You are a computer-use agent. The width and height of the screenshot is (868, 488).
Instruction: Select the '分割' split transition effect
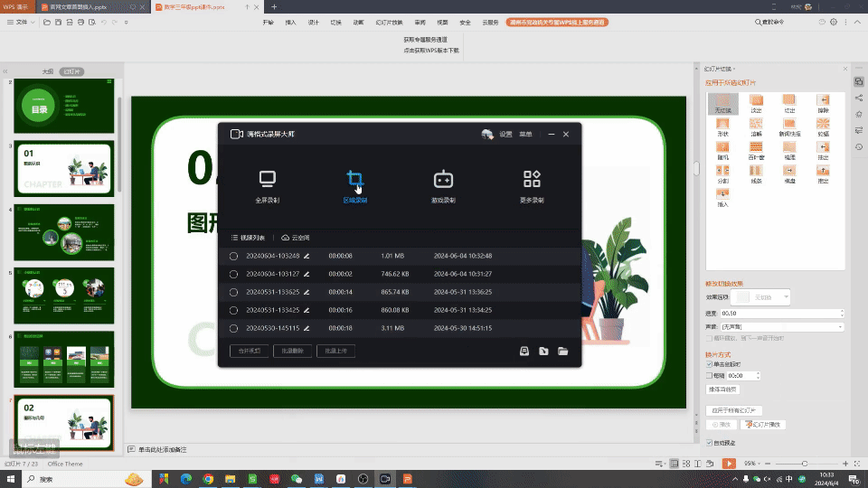point(723,174)
